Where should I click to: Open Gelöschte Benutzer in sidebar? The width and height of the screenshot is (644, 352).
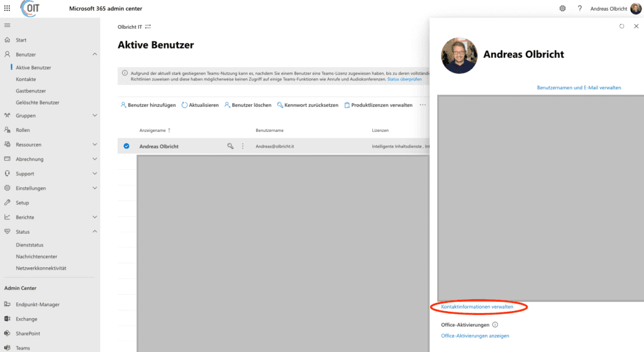coord(37,102)
